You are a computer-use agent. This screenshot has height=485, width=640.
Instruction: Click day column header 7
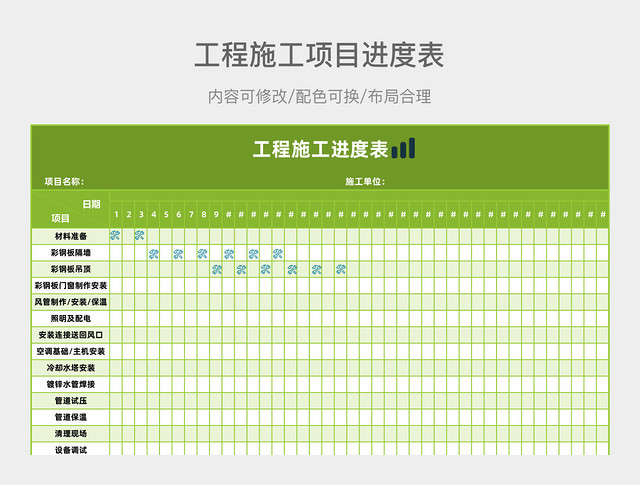(191, 214)
